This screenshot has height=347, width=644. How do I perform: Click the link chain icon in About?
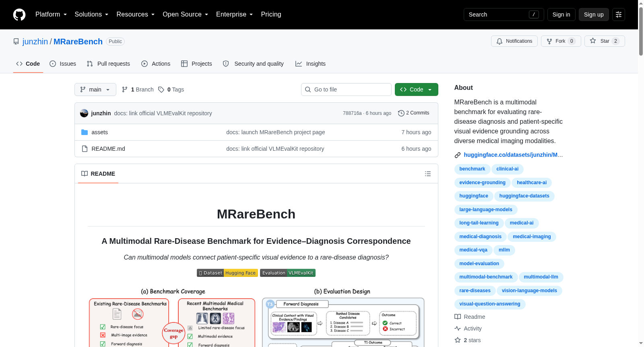[x=458, y=155]
